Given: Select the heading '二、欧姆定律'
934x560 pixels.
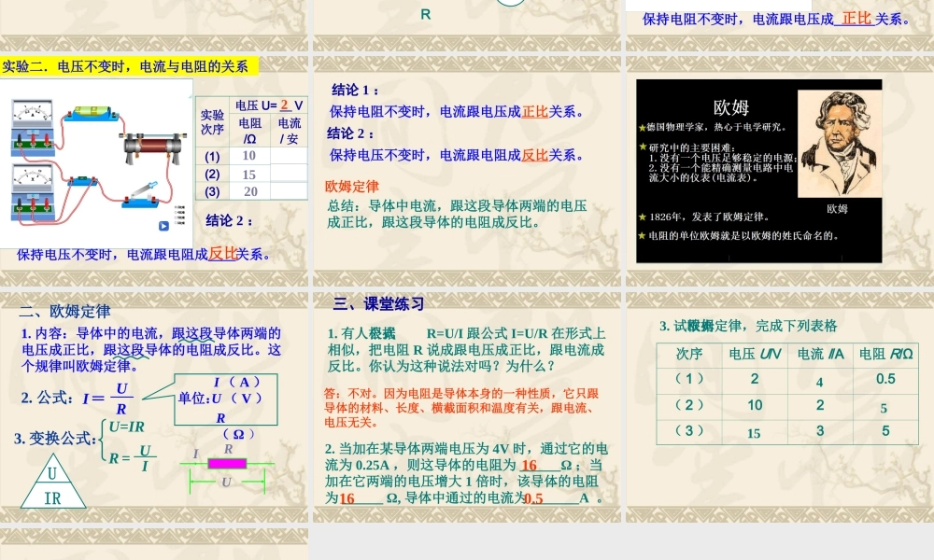Looking at the screenshot, I should pos(65,311).
